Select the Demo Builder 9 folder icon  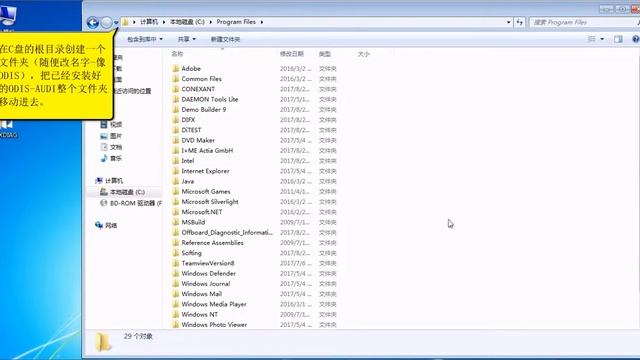(x=176, y=109)
